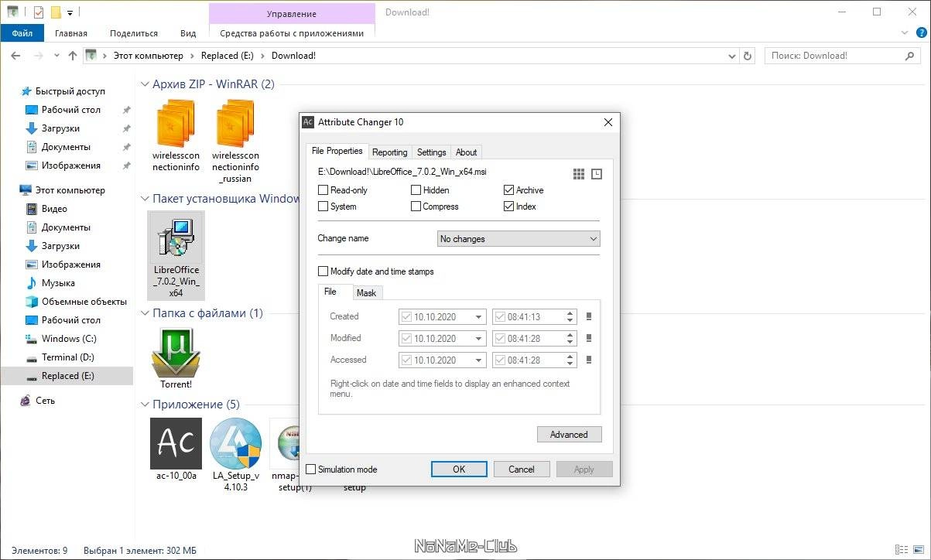Click the Properties quick access toolbar icon
This screenshot has height=560, width=931.
pos(39,12)
